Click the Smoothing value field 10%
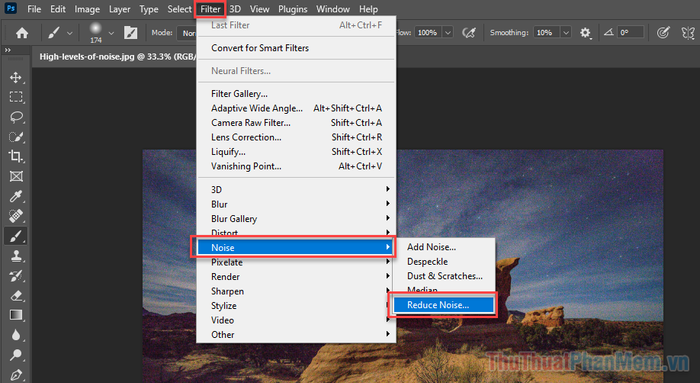 tap(546, 33)
